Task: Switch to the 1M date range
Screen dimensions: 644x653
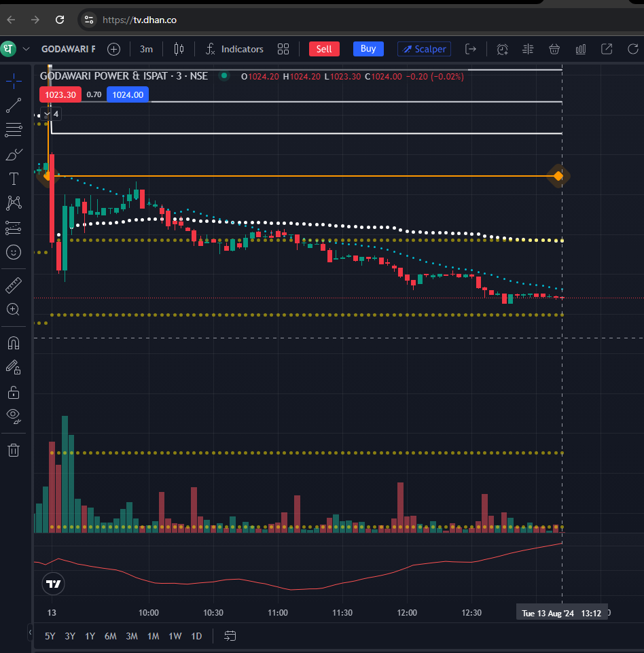Action: tap(153, 636)
